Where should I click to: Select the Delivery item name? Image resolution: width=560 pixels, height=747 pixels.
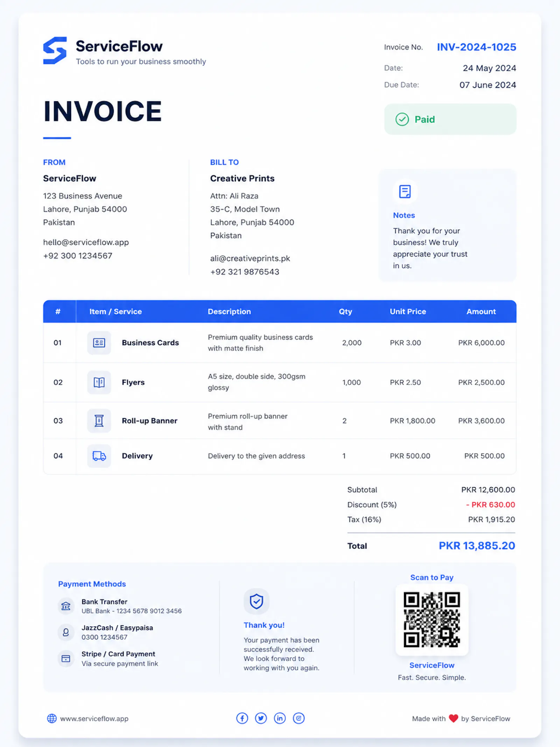pyautogui.click(x=137, y=456)
